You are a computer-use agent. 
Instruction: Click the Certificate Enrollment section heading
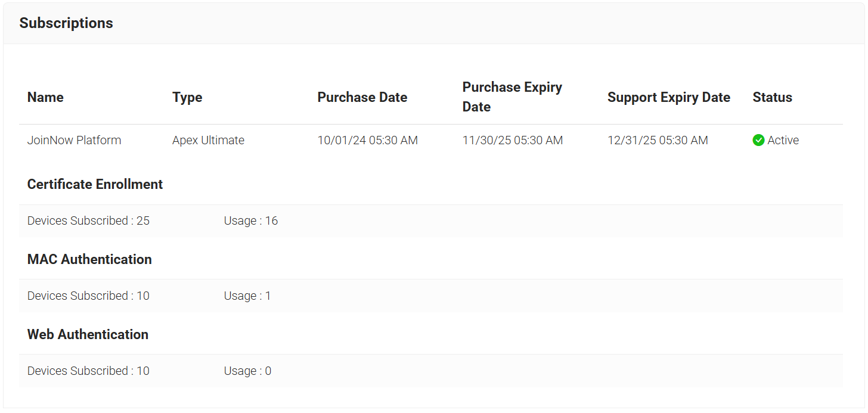click(95, 185)
